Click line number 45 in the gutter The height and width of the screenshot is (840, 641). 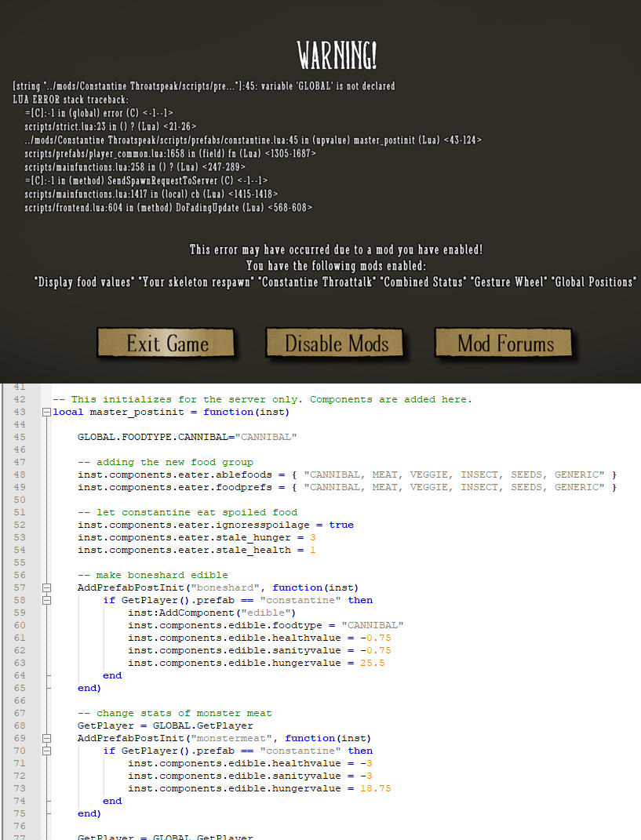pos(20,437)
